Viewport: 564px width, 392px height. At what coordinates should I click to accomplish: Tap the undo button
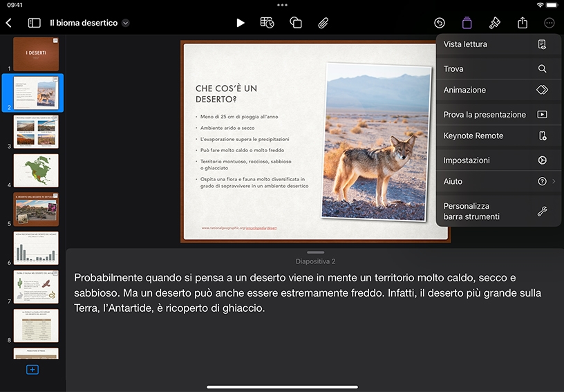click(x=439, y=23)
